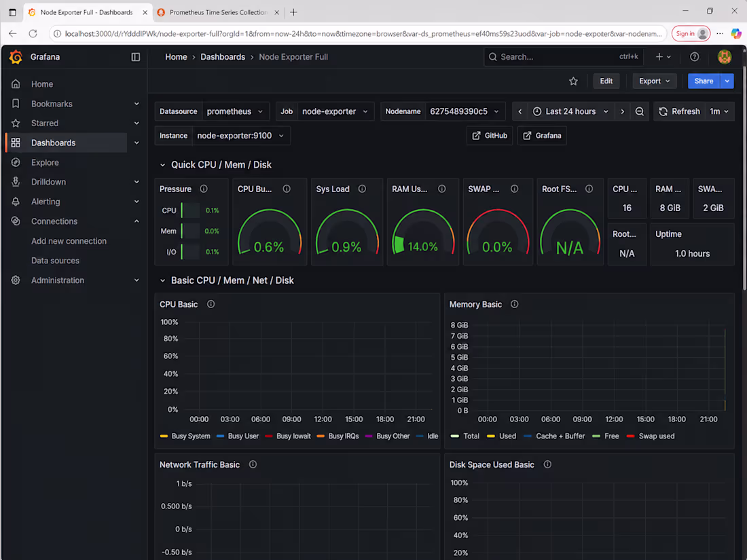Show info for CPU Busy panel
Image resolution: width=747 pixels, height=560 pixels.
coord(287,189)
